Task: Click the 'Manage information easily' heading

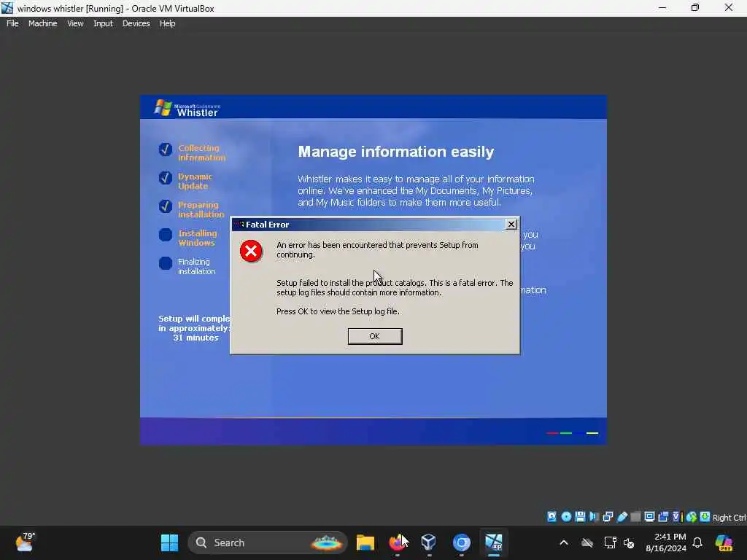Action: click(x=396, y=152)
